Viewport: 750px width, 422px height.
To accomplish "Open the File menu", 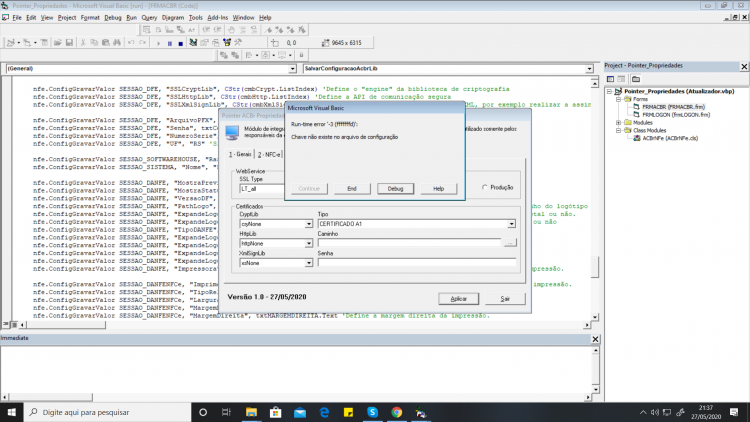I will coord(17,18).
